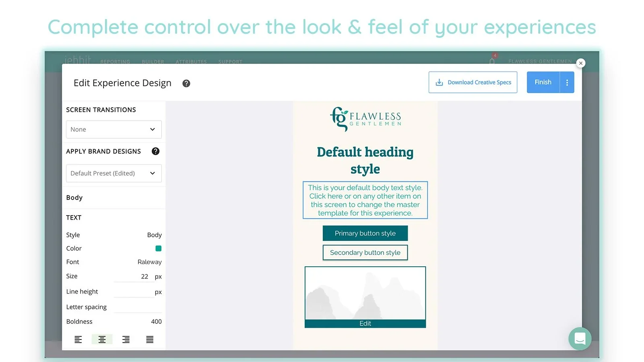This screenshot has width=644, height=362.
Task: Open the three-dot menu next to Finish
Action: pyautogui.click(x=567, y=82)
